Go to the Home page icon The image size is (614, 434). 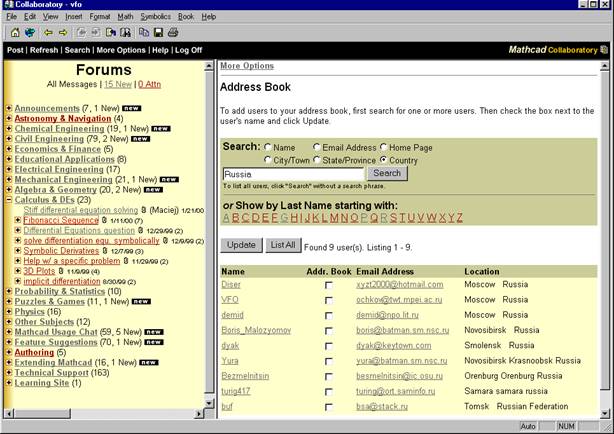pos(15,33)
